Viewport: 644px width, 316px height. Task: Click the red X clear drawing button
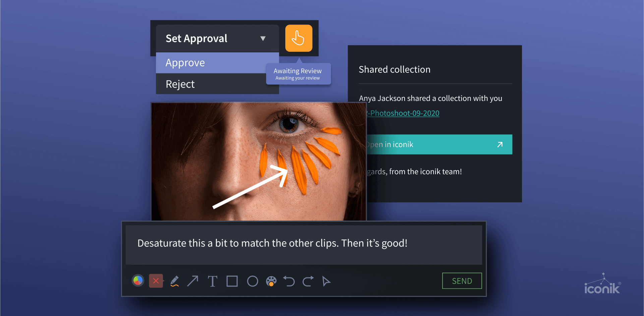pos(156,281)
